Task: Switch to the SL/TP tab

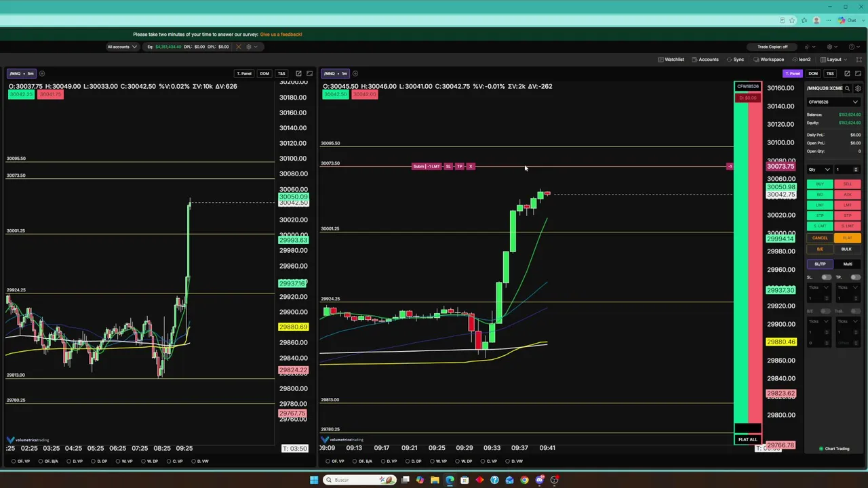Action: coord(820,264)
